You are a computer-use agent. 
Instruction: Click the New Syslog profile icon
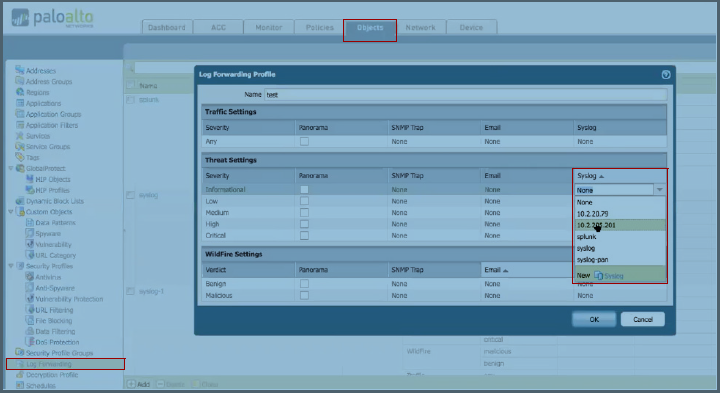[x=598, y=275]
